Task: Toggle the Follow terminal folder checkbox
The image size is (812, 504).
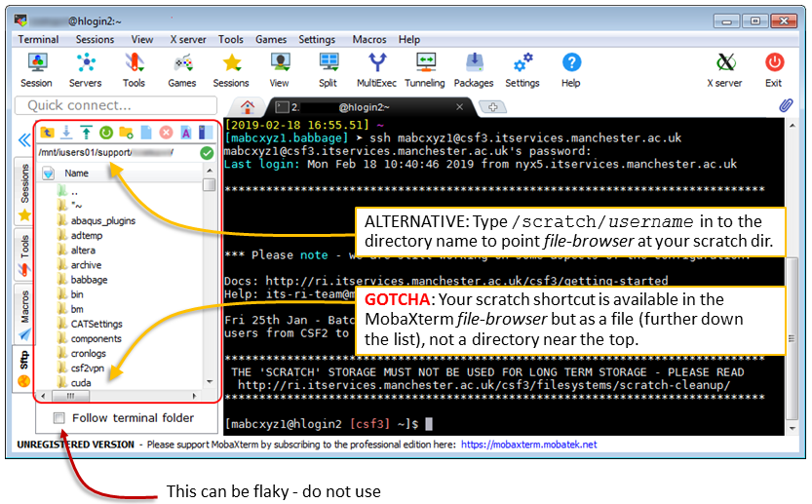Action: (x=59, y=418)
